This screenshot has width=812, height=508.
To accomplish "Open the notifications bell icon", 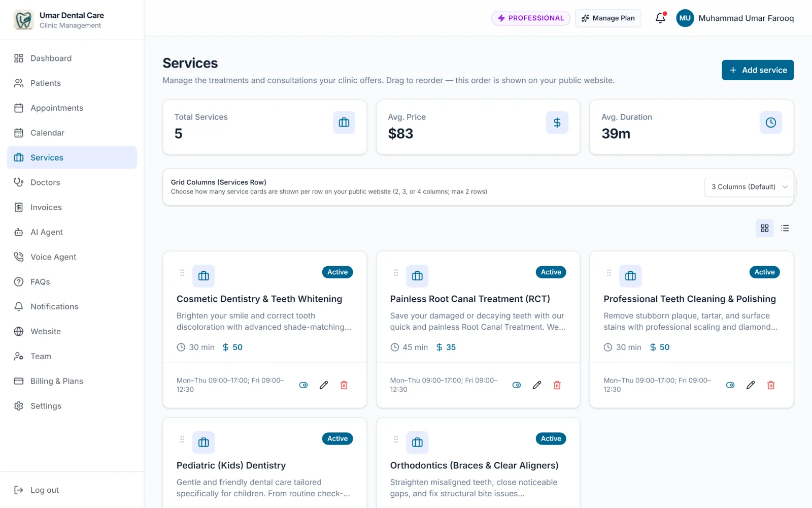I will tap(660, 18).
